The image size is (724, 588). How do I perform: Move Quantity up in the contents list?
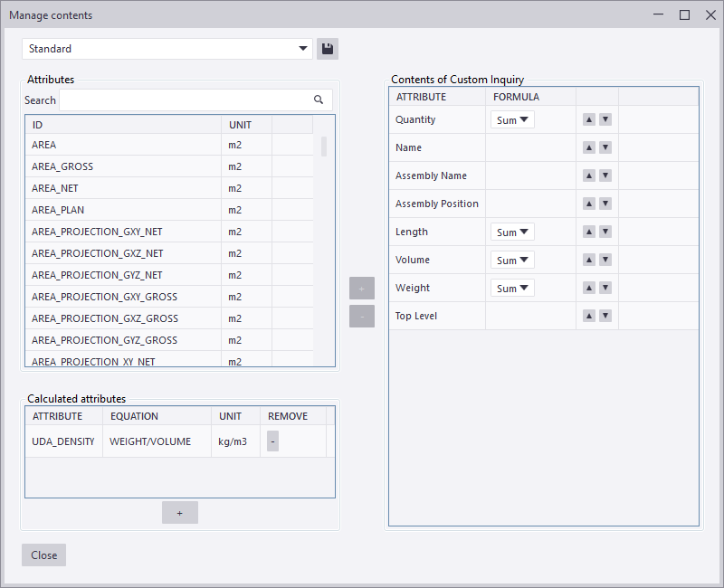click(588, 119)
